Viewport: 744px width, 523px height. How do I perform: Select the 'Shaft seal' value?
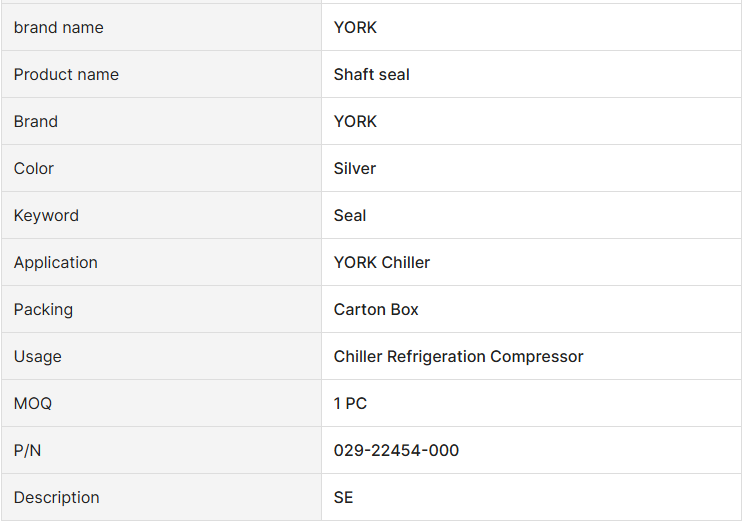[x=371, y=75]
